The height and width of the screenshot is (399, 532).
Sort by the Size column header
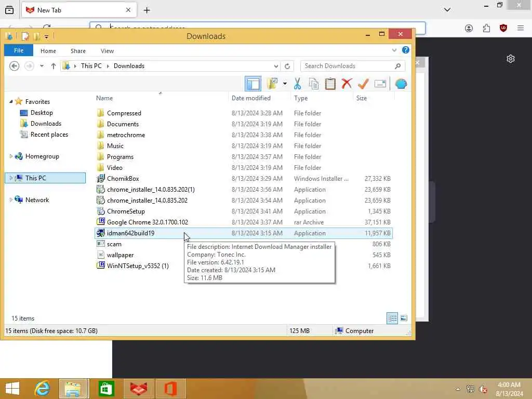(362, 98)
